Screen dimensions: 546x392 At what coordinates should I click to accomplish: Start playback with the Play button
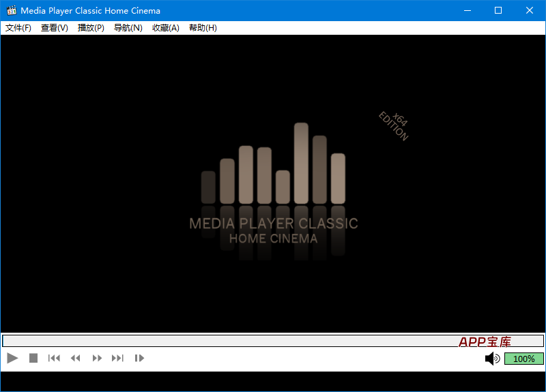pos(12,358)
